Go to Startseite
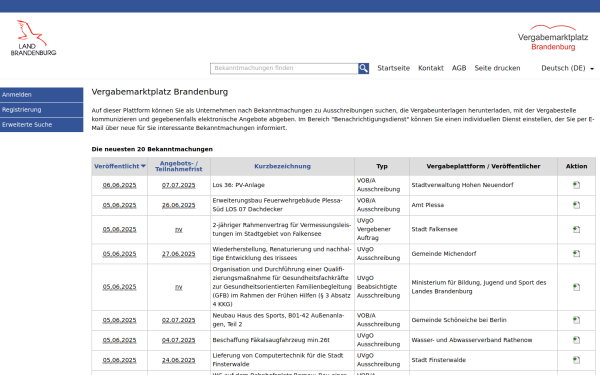This screenshot has height=375, width=600. click(x=393, y=68)
